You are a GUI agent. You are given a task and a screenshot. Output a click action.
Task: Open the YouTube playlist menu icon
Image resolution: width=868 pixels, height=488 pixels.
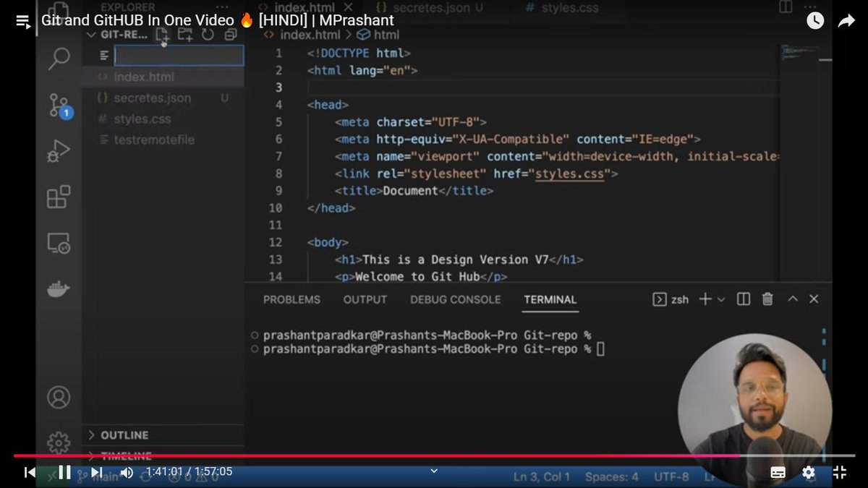tap(23, 21)
